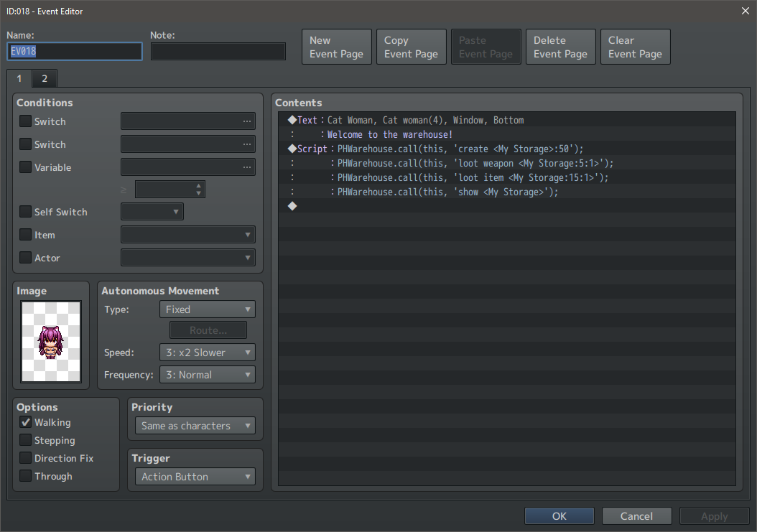Open the Trigger dropdown Action Button
The height and width of the screenshot is (532, 757).
[195, 477]
